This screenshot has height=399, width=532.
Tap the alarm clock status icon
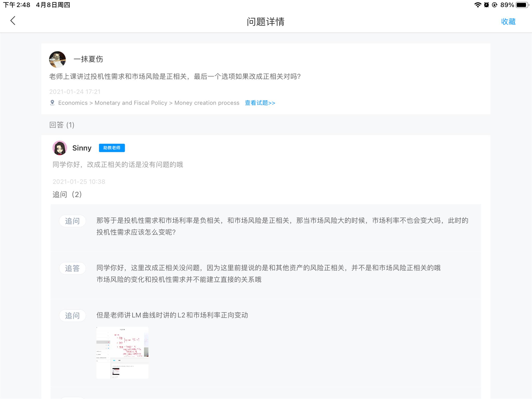[486, 5]
